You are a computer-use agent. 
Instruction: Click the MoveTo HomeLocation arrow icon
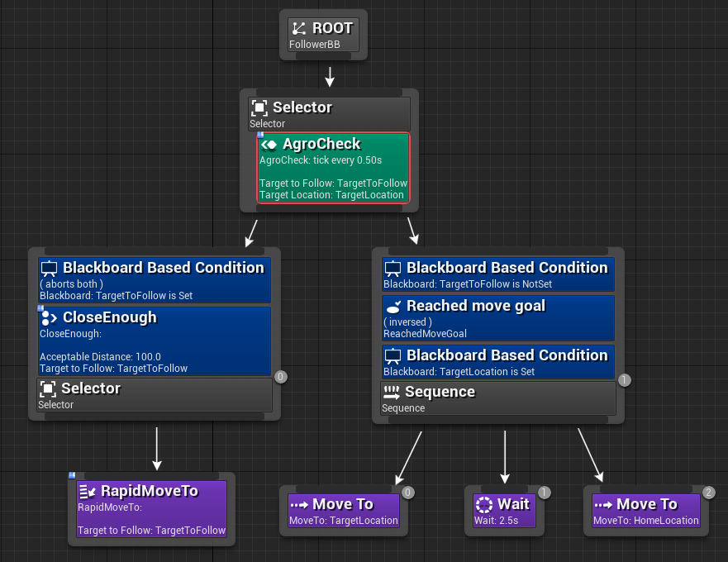pos(603,504)
